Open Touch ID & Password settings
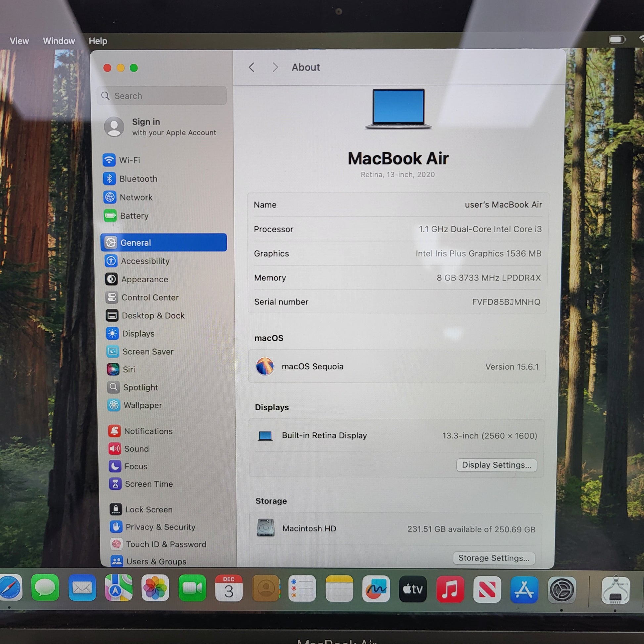The height and width of the screenshot is (644, 644). pos(166,544)
